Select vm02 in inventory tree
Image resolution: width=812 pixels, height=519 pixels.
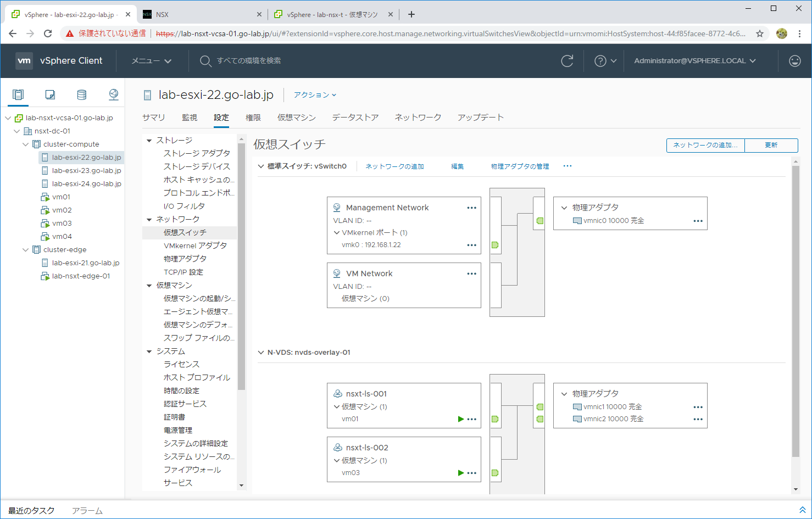click(x=62, y=210)
